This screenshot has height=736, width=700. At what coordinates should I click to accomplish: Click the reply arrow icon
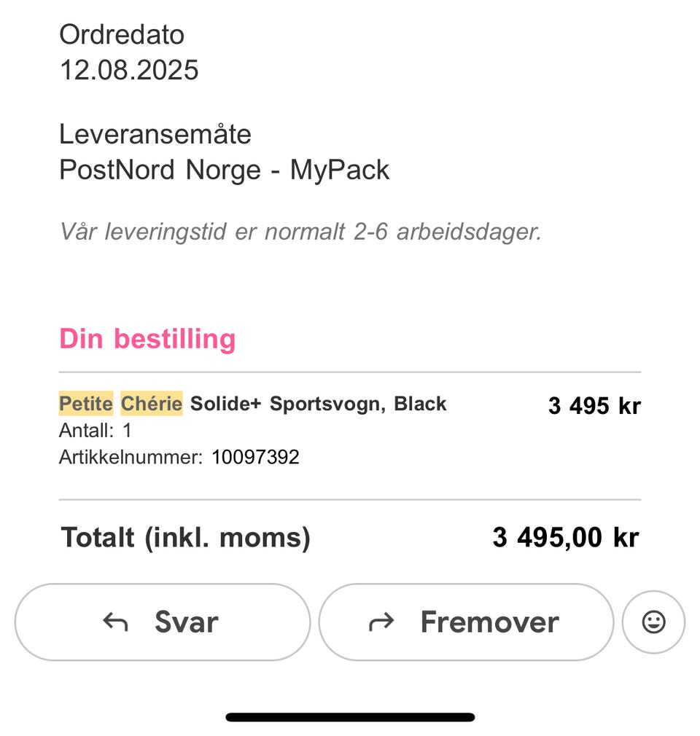point(115,622)
